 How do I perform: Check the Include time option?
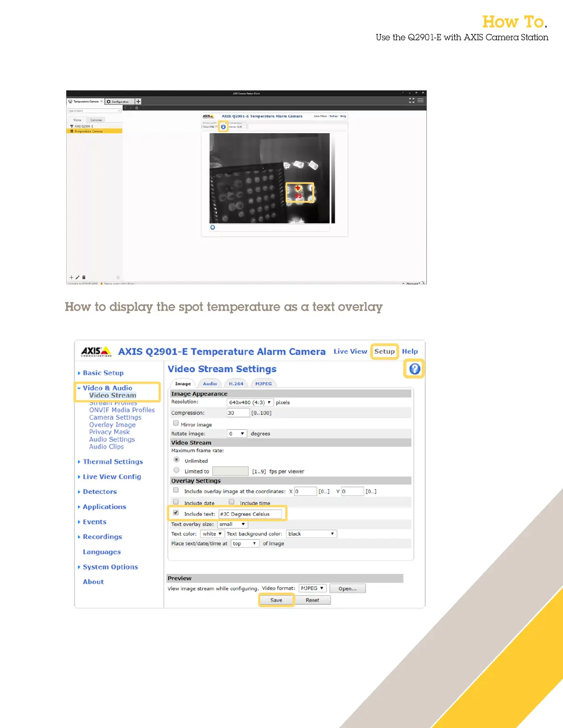(231, 502)
